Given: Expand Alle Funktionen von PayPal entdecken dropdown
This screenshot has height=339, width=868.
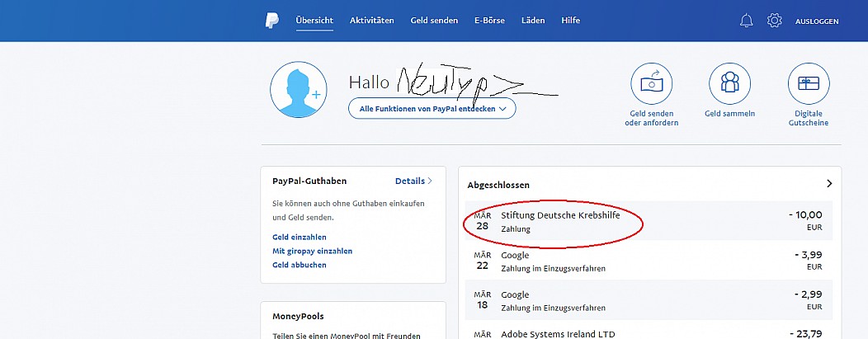Looking at the screenshot, I should (432, 109).
